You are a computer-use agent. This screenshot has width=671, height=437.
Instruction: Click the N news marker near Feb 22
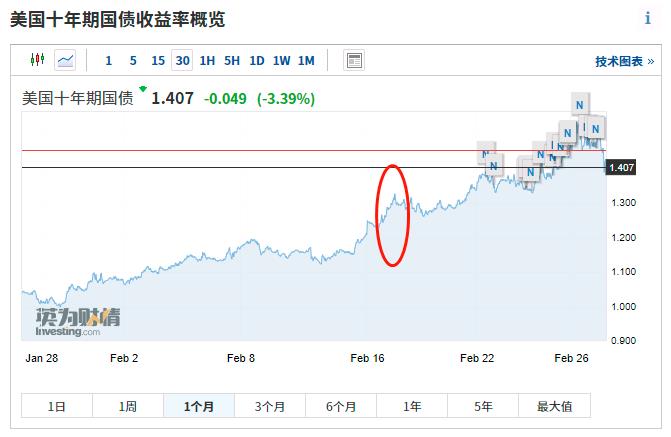pos(489,154)
